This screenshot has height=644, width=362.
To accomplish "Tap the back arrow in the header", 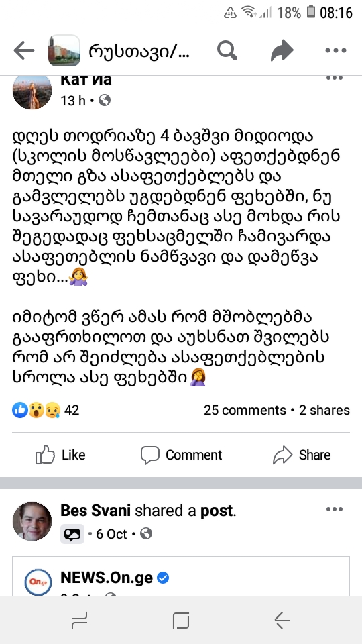I will (x=24, y=51).
